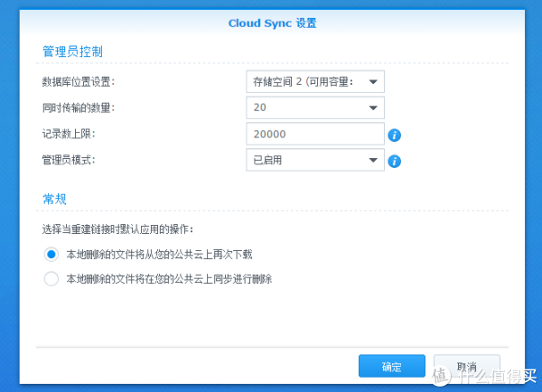Select the 本地删除的文件将从您的公共云上再次下载 radio button
542x392 pixels.
51,255
